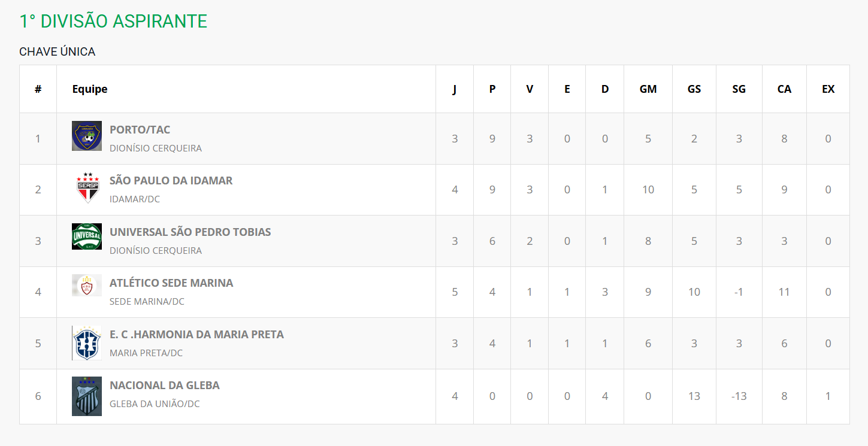Open the ATLÉTICO SEDE MARINA team name
This screenshot has width=868, height=446.
pos(171,283)
